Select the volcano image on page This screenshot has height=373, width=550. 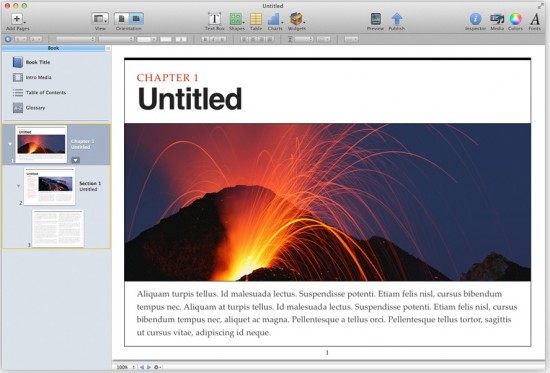[327, 202]
